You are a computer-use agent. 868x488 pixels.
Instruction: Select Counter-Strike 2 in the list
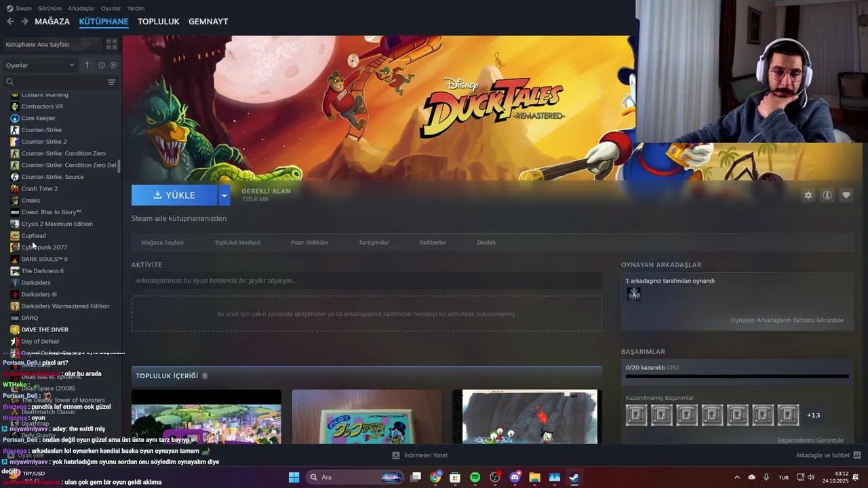[44, 142]
